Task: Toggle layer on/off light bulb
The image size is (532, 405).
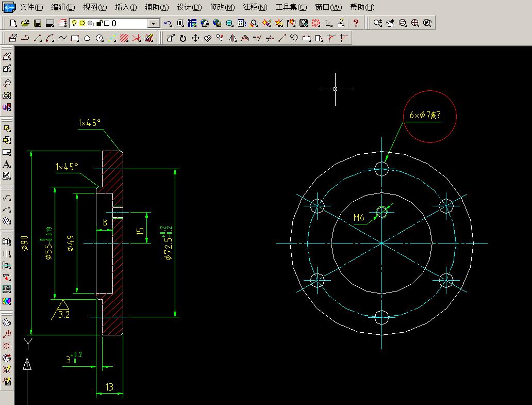Action: point(74,23)
